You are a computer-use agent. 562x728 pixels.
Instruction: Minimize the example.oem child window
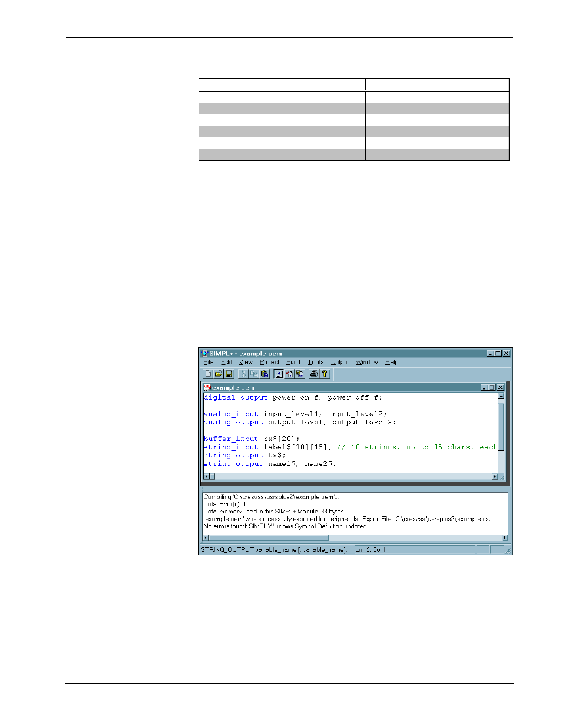pos(485,387)
